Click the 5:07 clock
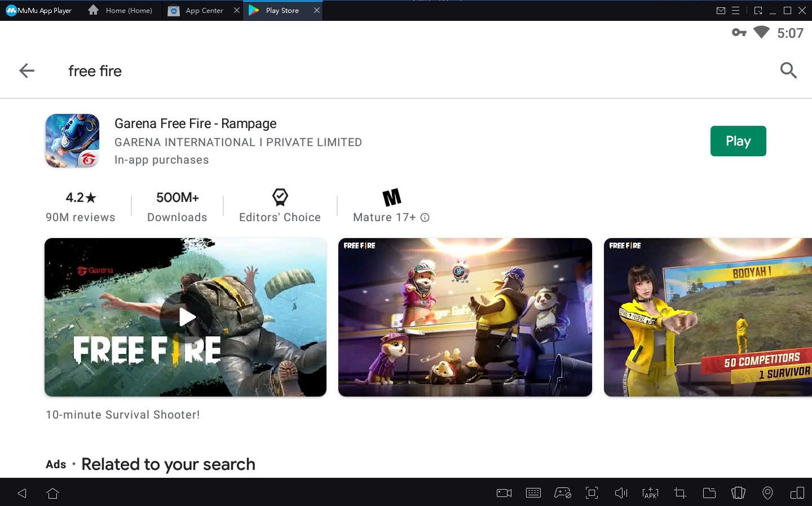 click(790, 33)
